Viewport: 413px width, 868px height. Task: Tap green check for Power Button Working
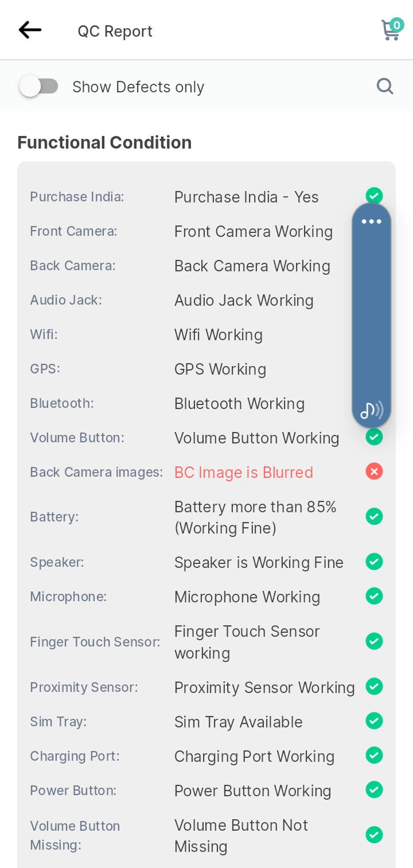[x=375, y=790]
